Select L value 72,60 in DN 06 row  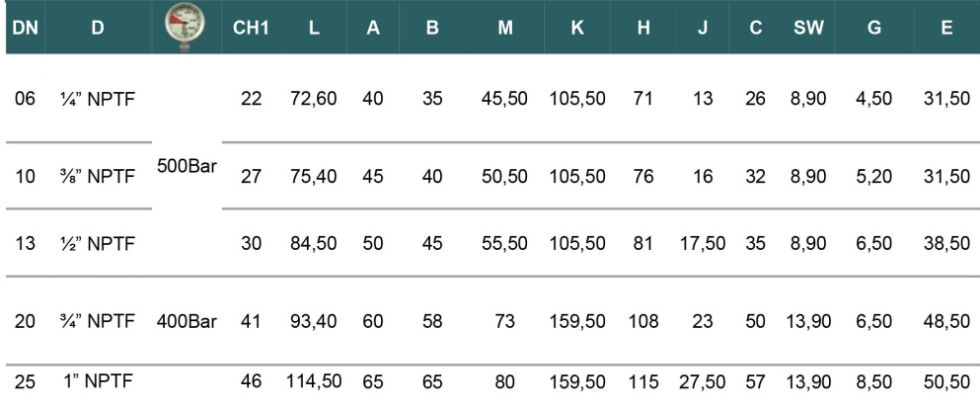tap(314, 99)
